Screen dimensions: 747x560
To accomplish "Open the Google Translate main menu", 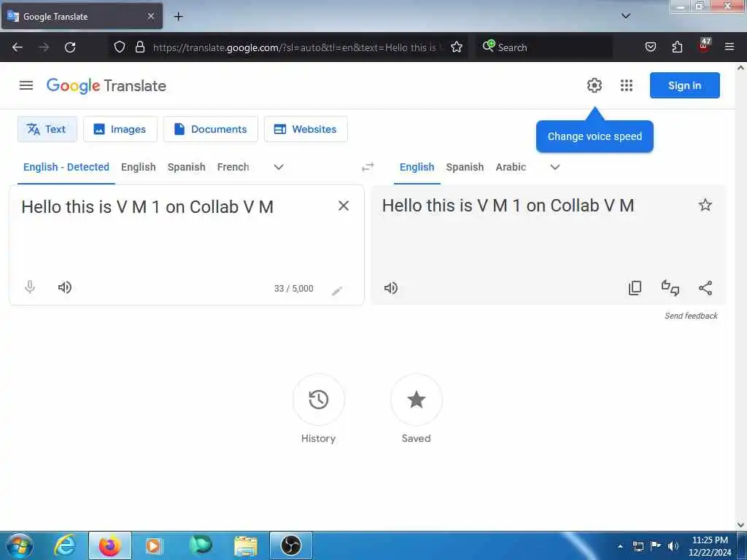I will (x=26, y=85).
